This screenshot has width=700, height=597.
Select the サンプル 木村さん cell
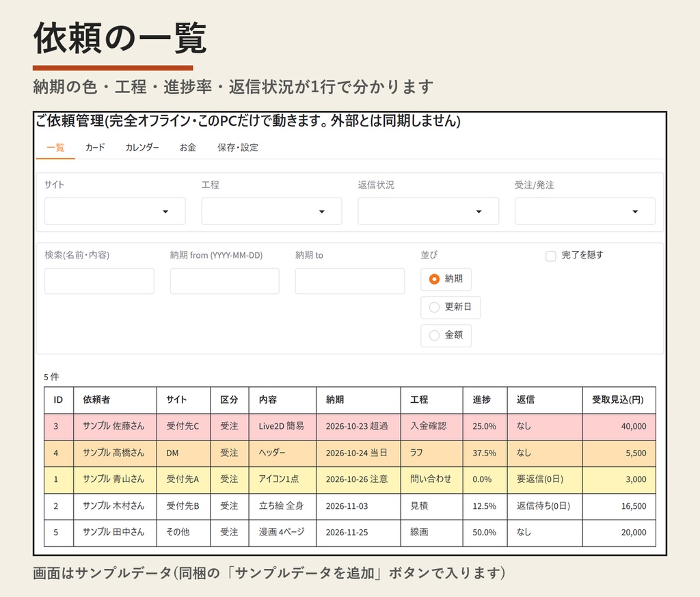pos(115,506)
